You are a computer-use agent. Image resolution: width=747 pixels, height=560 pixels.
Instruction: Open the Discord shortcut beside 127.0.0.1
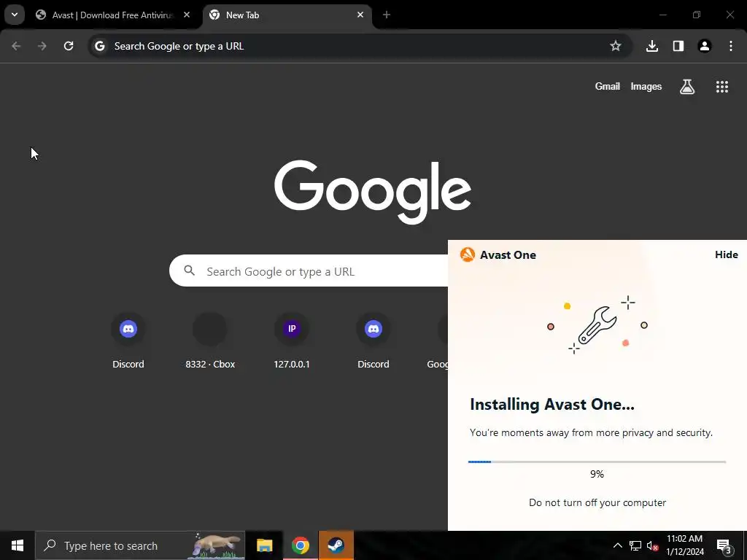[x=373, y=340]
